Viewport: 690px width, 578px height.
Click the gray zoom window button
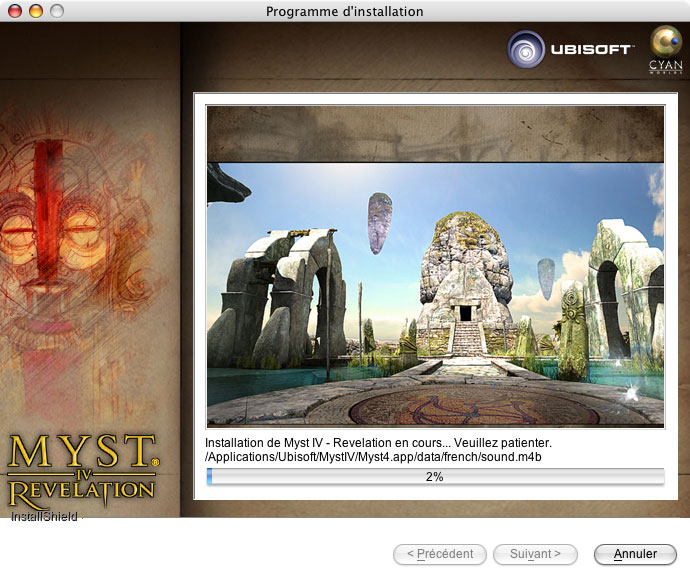pyautogui.click(x=57, y=11)
